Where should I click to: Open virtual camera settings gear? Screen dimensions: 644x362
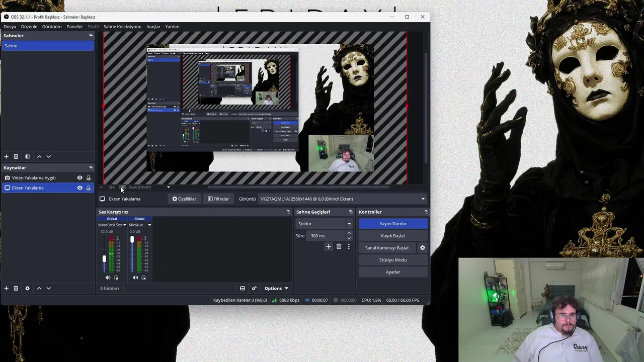pyautogui.click(x=423, y=248)
